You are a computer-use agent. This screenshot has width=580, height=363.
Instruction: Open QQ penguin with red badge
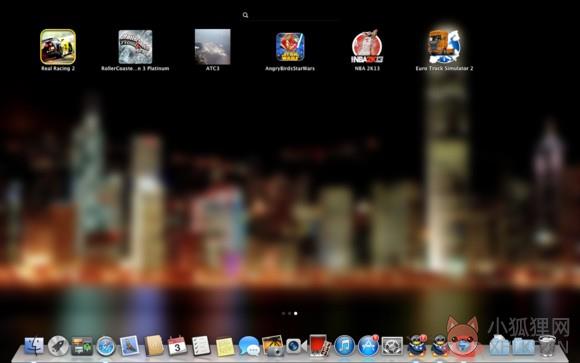tap(417, 346)
